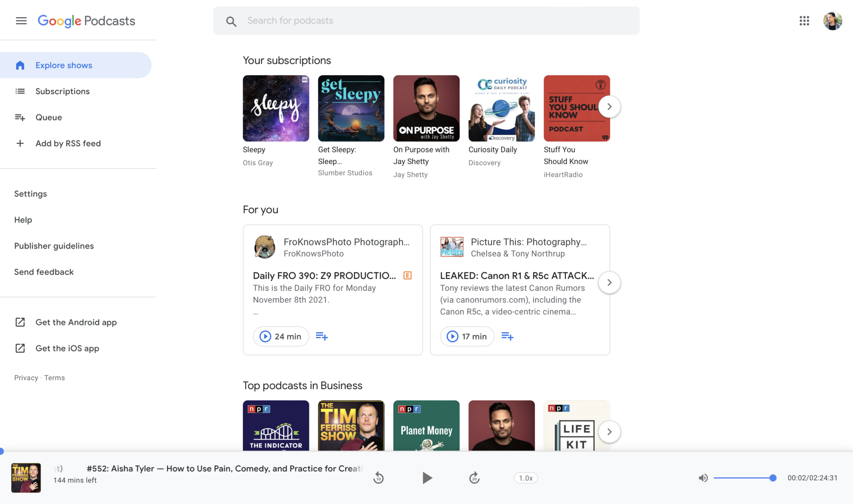Open LEAKED Canon R1 episode title
The height and width of the screenshot is (504, 853).
pyautogui.click(x=517, y=275)
